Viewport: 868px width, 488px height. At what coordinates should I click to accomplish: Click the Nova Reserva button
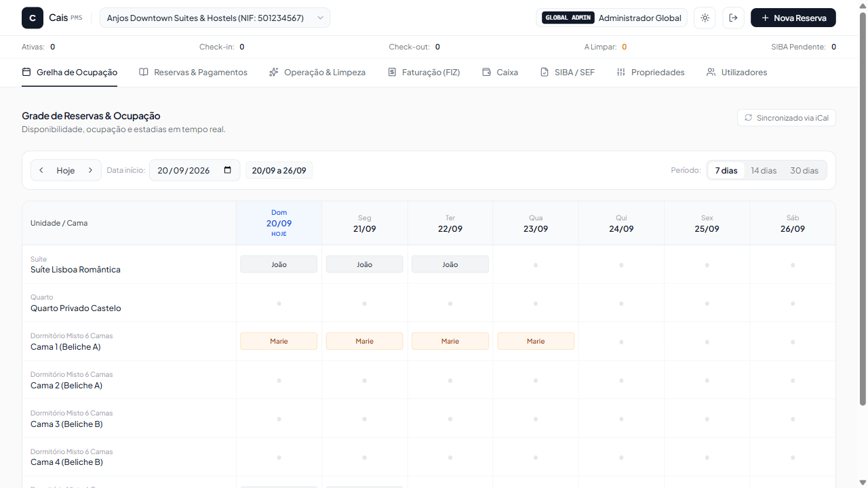[793, 18]
